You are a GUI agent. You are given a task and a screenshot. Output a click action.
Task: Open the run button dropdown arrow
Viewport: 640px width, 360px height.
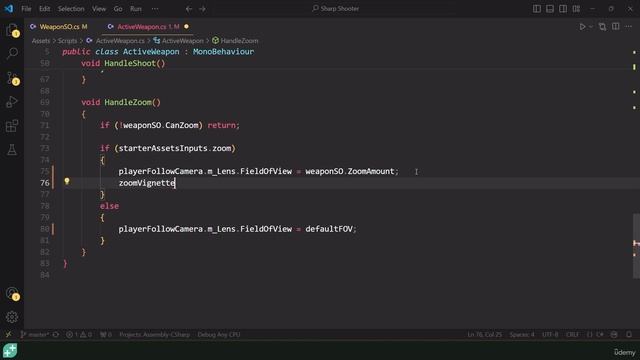click(591, 27)
